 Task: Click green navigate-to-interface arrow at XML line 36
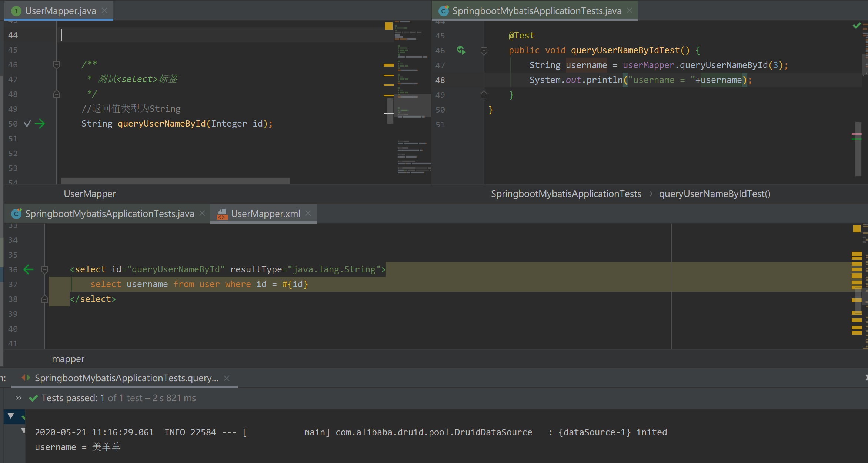(x=29, y=269)
